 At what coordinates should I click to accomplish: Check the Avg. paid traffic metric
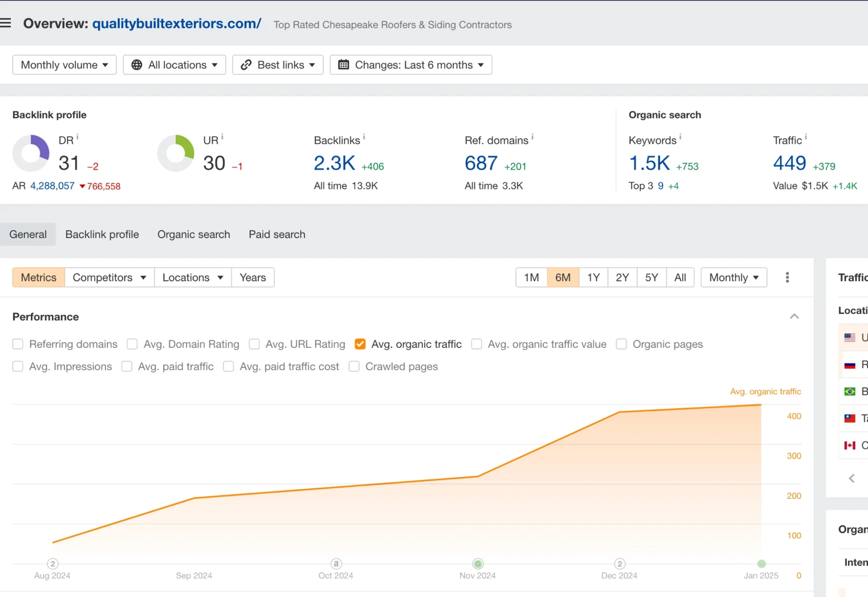(127, 366)
